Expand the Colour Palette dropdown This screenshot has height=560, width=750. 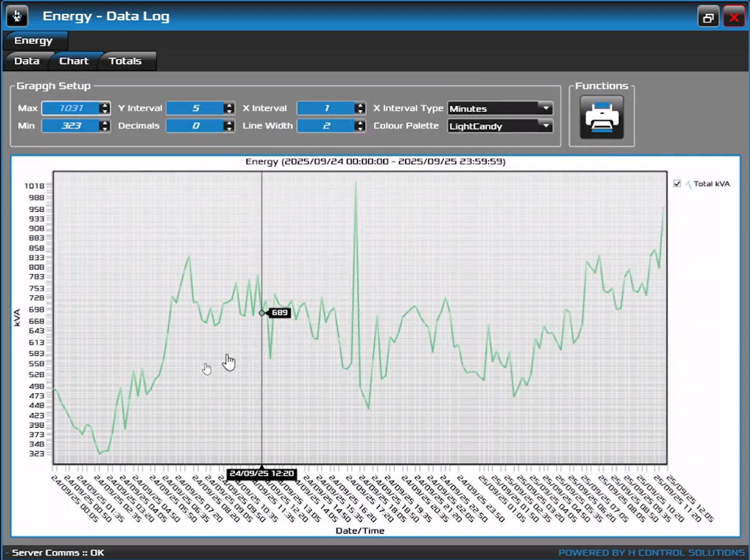click(546, 126)
